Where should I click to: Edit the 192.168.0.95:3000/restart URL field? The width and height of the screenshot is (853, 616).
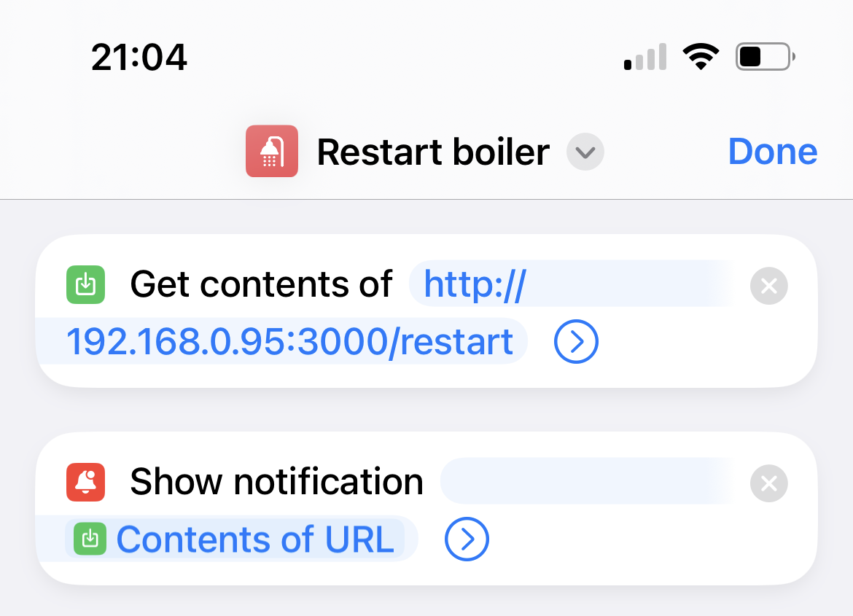tap(289, 341)
